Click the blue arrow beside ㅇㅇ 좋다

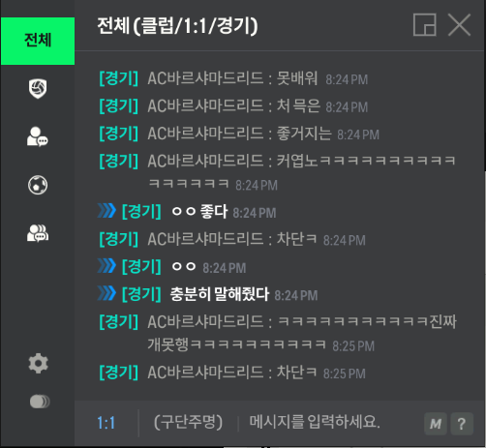(106, 211)
